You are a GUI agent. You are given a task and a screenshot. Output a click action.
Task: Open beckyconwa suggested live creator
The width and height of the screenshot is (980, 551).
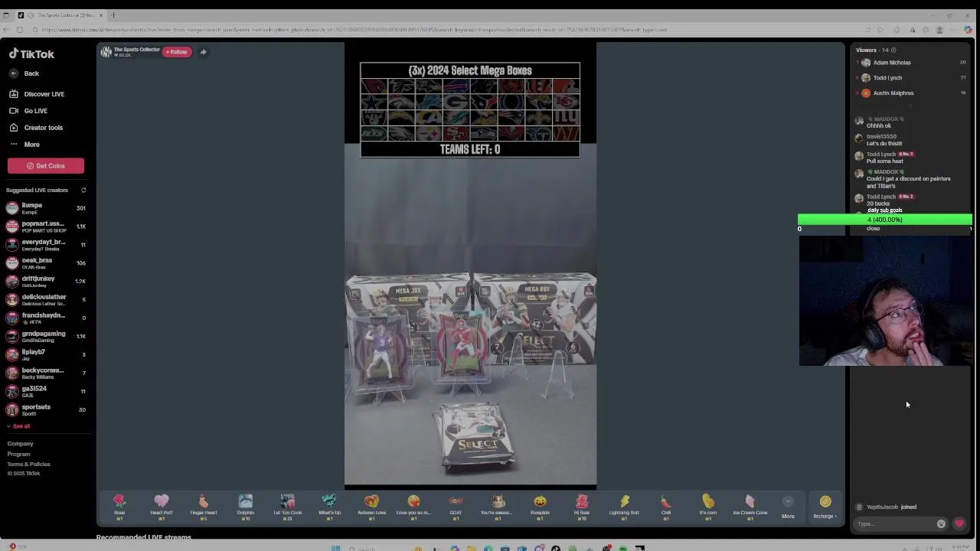(x=46, y=373)
